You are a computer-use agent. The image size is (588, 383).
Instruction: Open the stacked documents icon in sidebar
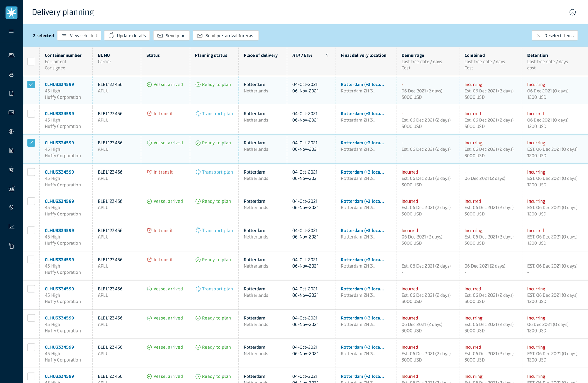point(11,246)
